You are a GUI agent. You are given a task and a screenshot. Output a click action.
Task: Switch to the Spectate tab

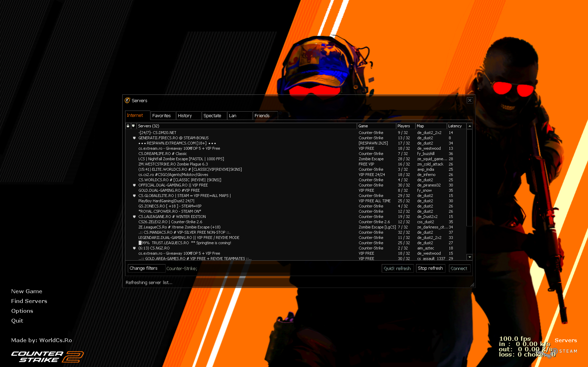pyautogui.click(x=214, y=115)
